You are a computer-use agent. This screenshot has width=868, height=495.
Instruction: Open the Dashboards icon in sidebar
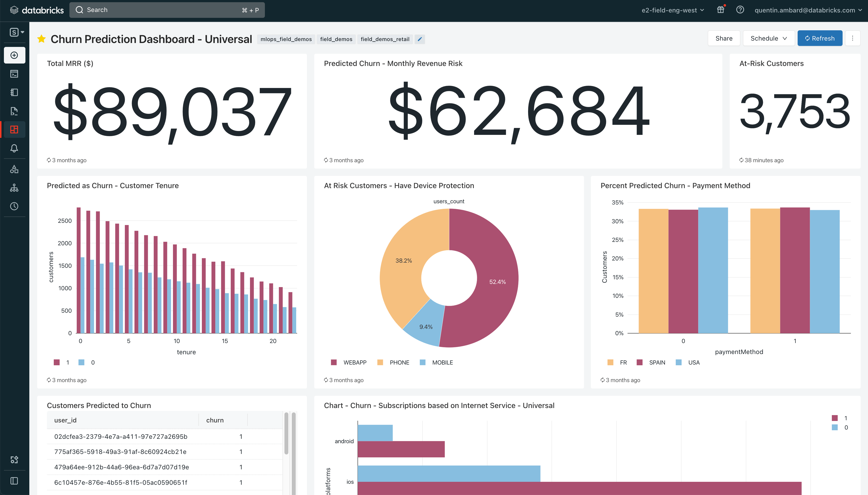(14, 129)
